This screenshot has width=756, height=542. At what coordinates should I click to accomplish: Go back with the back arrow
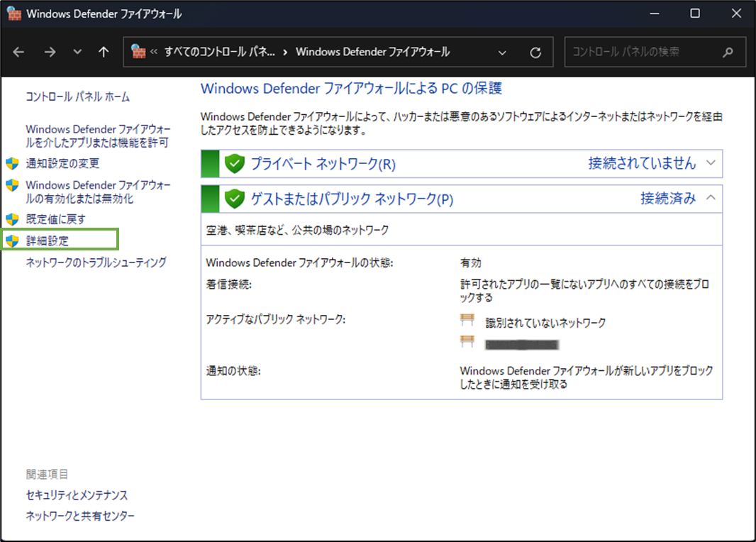coord(18,52)
